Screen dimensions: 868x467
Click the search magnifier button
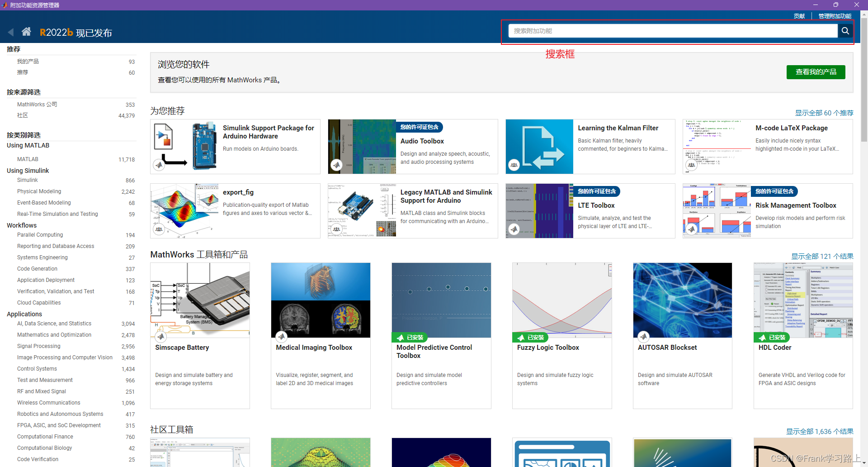coord(845,31)
